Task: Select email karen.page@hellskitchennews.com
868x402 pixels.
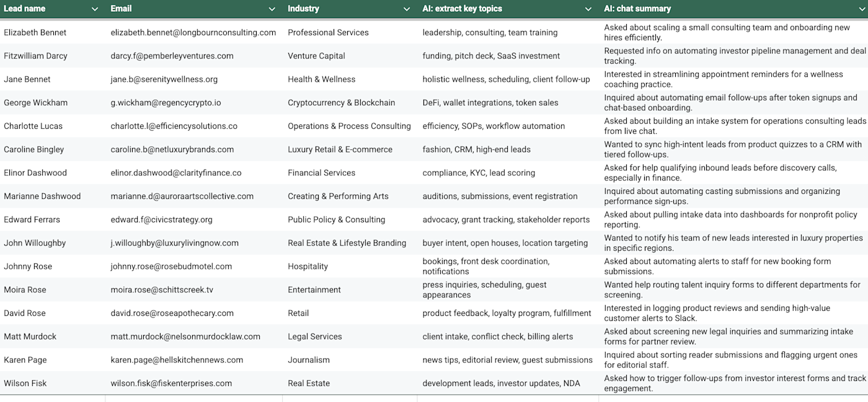Action: [177, 360]
